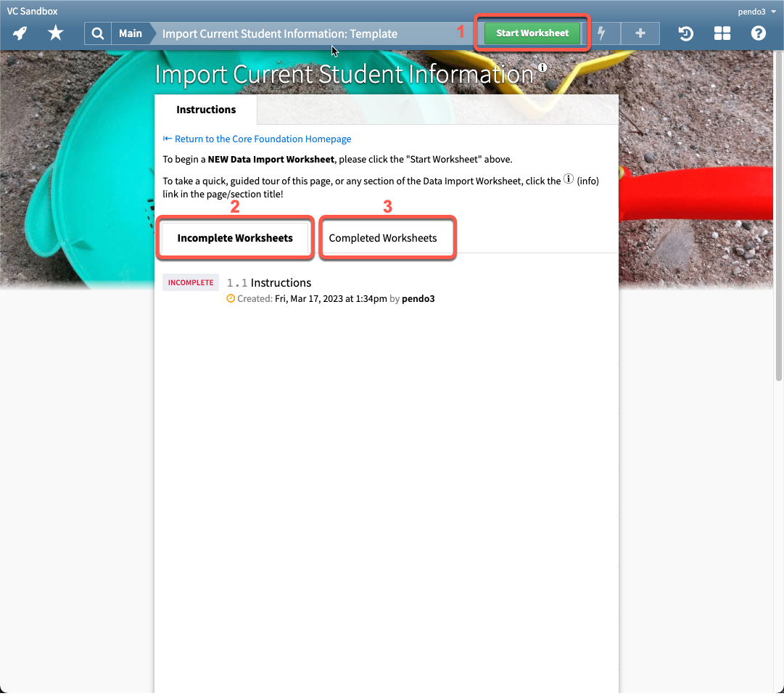Click the page scrollbar on the right
Image resolution: width=784 pixels, height=696 pixels.
[x=779, y=203]
